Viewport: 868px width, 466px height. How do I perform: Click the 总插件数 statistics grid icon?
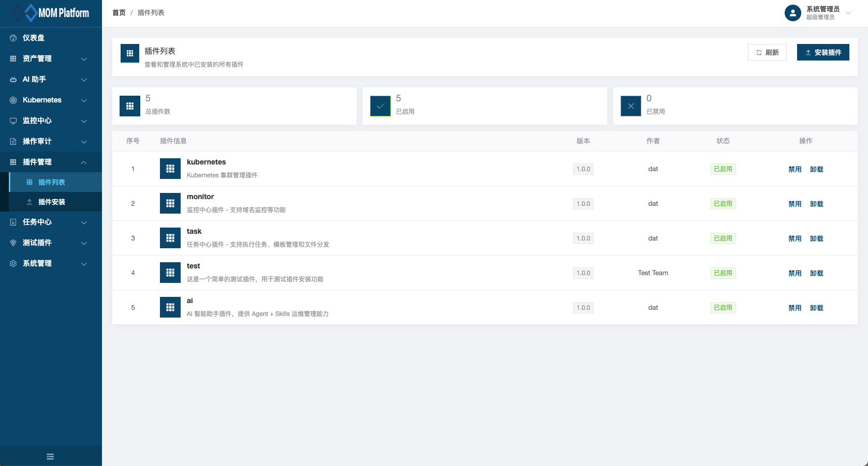pos(130,106)
